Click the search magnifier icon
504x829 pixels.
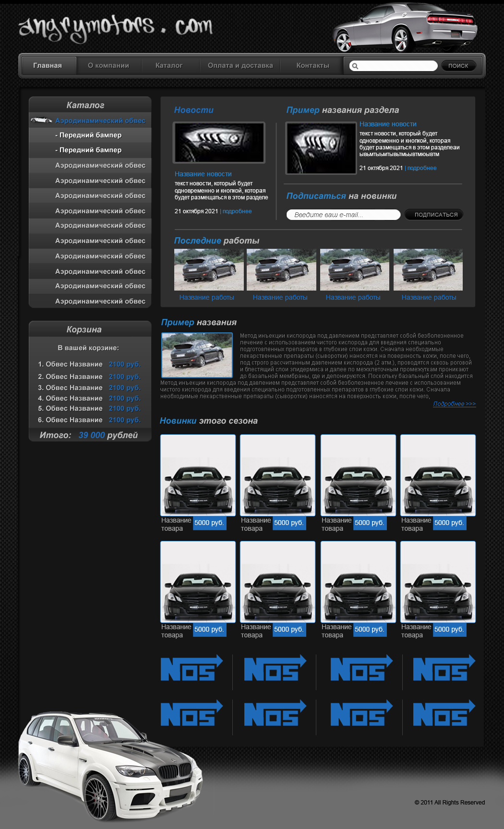pos(354,66)
